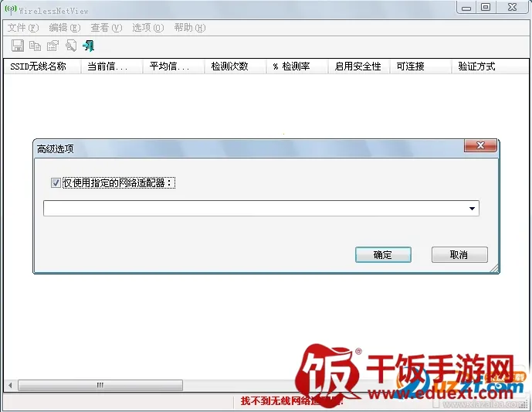532x412 pixels.
Task: Click the Copy selected items toolbar icon
Action: 35,46
